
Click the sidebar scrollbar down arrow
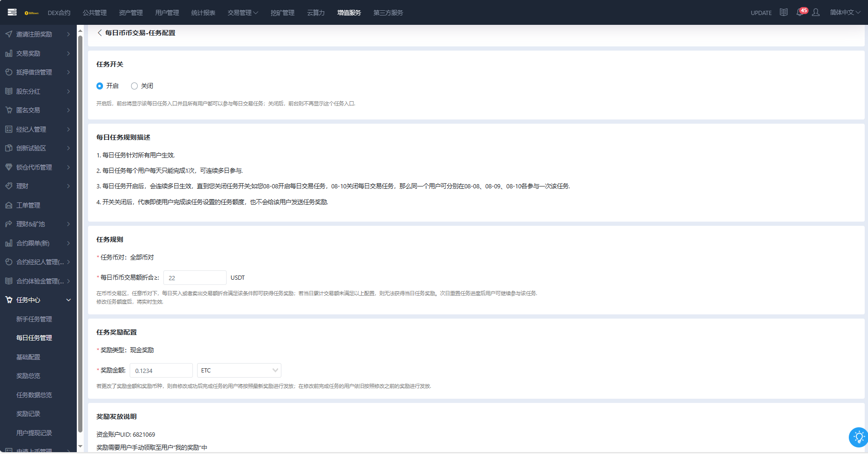pyautogui.click(x=80, y=447)
